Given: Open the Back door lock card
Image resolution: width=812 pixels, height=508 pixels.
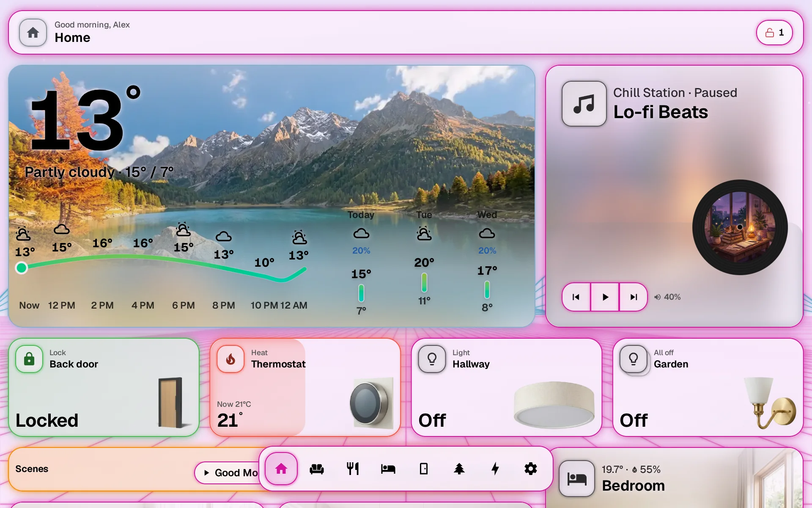Looking at the screenshot, I should pyautogui.click(x=104, y=387).
